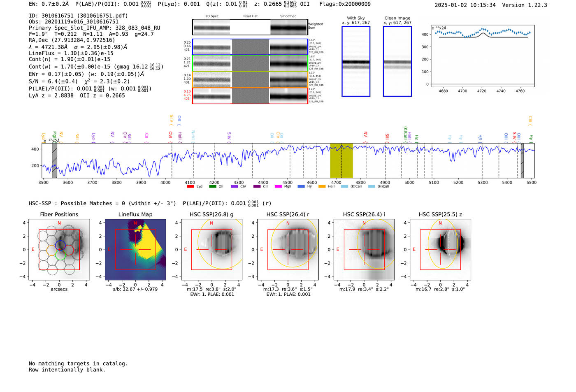
Task: Click the purple CIV legend swatch
Action: click(235, 186)
